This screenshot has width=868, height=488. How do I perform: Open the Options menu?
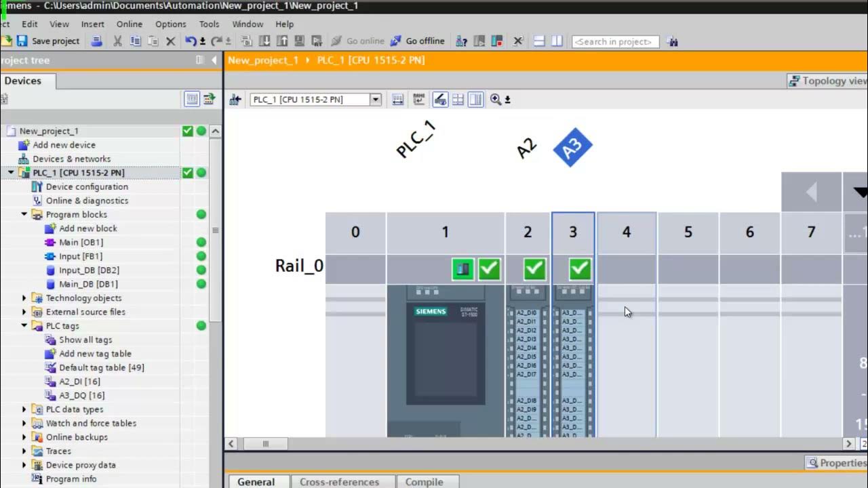[x=171, y=24]
